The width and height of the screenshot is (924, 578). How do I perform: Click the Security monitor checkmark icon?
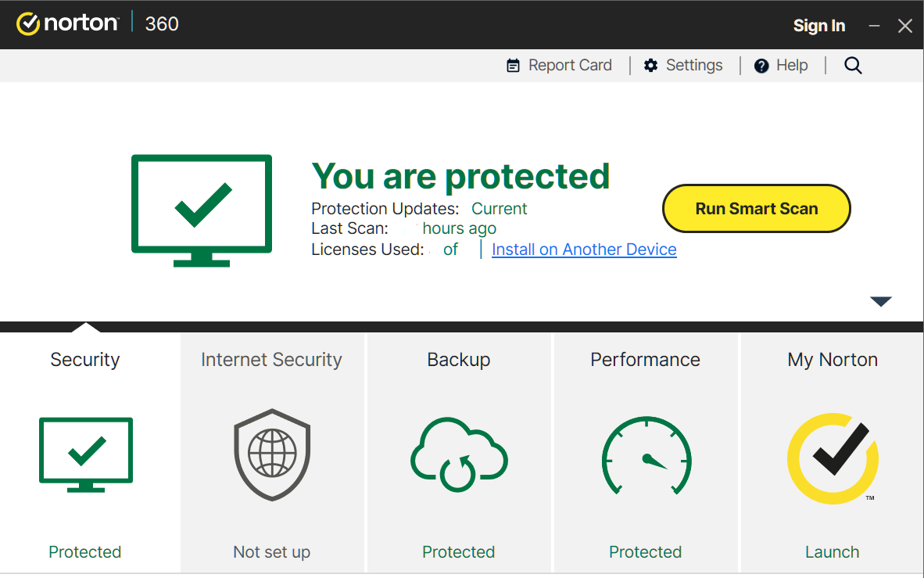pyautogui.click(x=86, y=454)
